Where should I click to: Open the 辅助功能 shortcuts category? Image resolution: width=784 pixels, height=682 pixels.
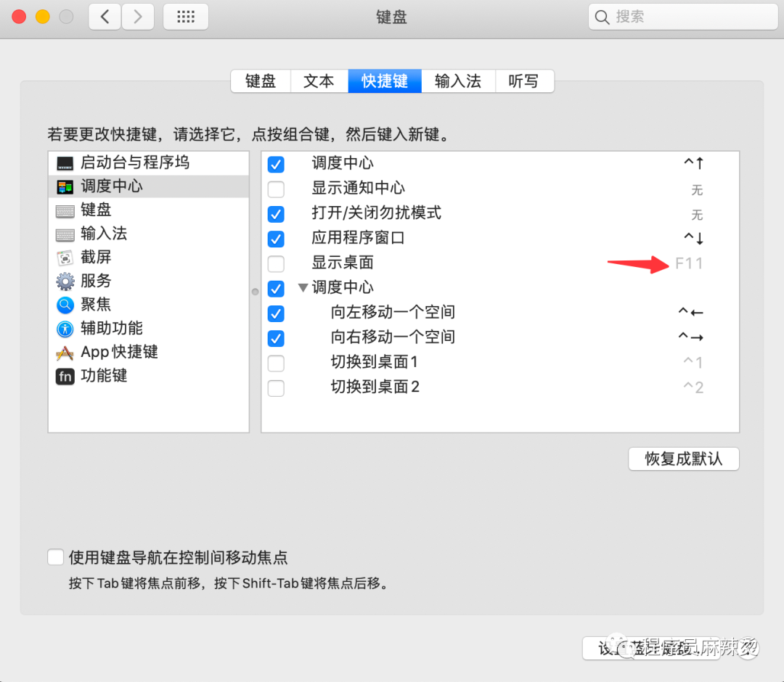tap(65, 328)
